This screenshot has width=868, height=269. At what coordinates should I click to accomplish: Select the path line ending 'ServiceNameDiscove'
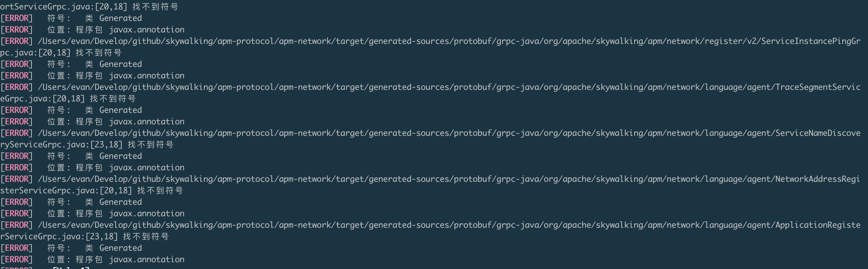(x=430, y=133)
